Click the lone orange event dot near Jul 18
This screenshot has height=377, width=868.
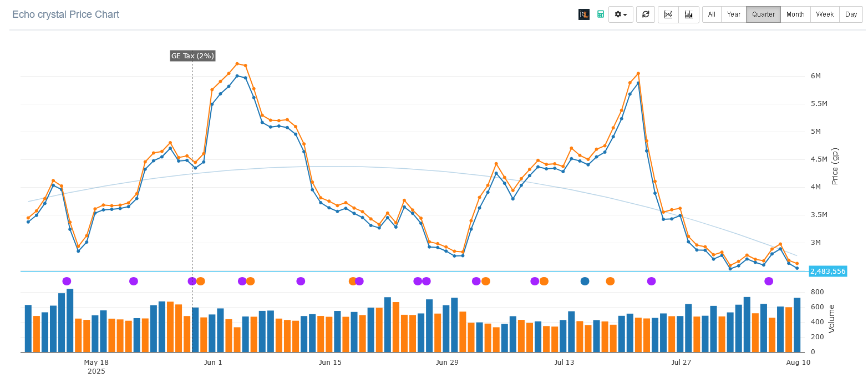point(610,281)
